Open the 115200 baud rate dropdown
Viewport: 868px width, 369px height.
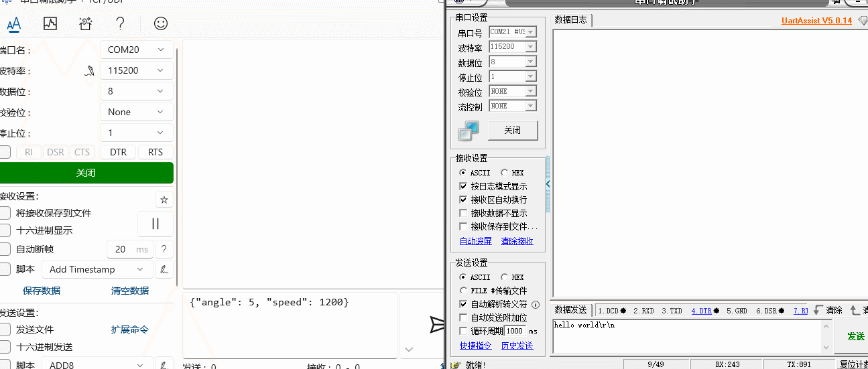137,70
